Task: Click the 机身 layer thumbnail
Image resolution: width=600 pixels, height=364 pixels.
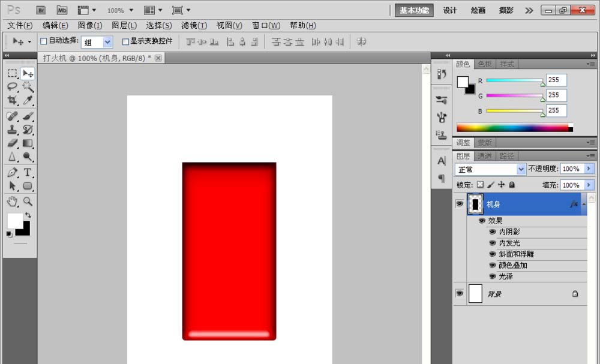Action: tap(476, 203)
